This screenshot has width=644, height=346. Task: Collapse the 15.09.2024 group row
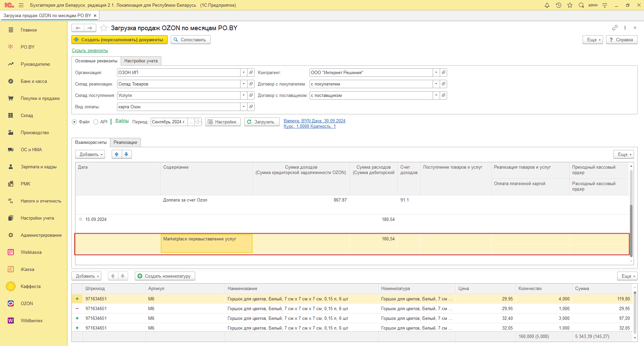tap(80, 219)
